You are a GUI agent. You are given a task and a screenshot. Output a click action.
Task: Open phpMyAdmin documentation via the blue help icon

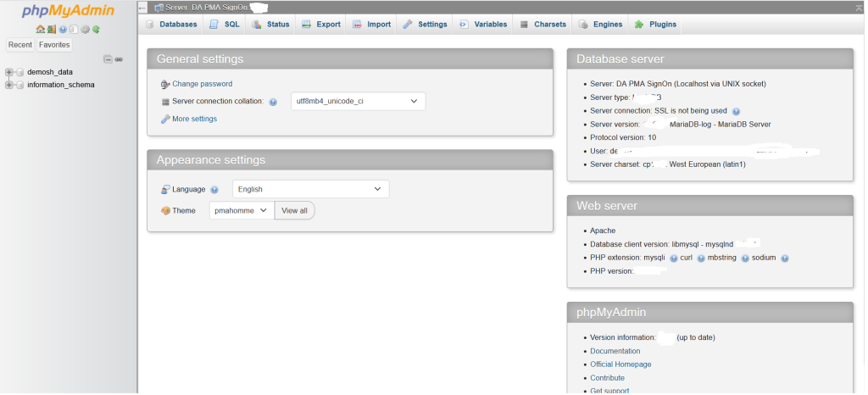63,30
